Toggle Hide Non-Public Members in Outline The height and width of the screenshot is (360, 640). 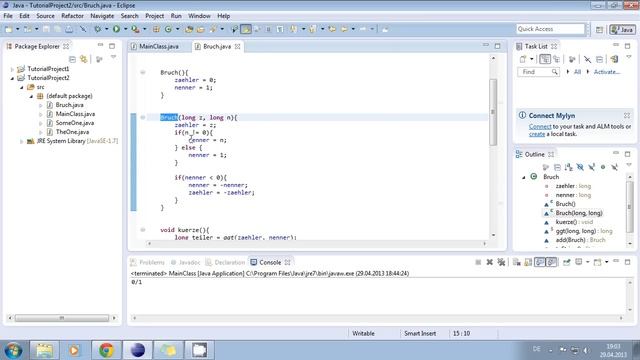click(x=603, y=167)
